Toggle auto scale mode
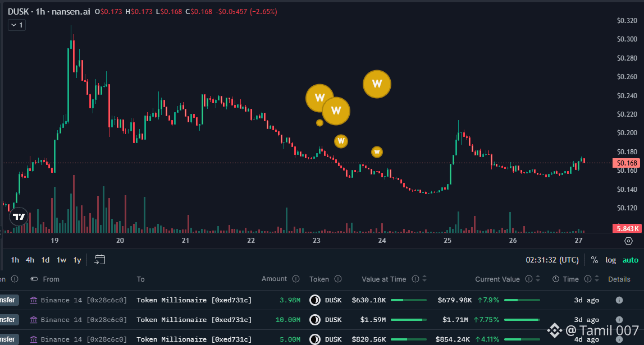Screen dimensions: 644x345 pyautogui.click(x=631, y=260)
